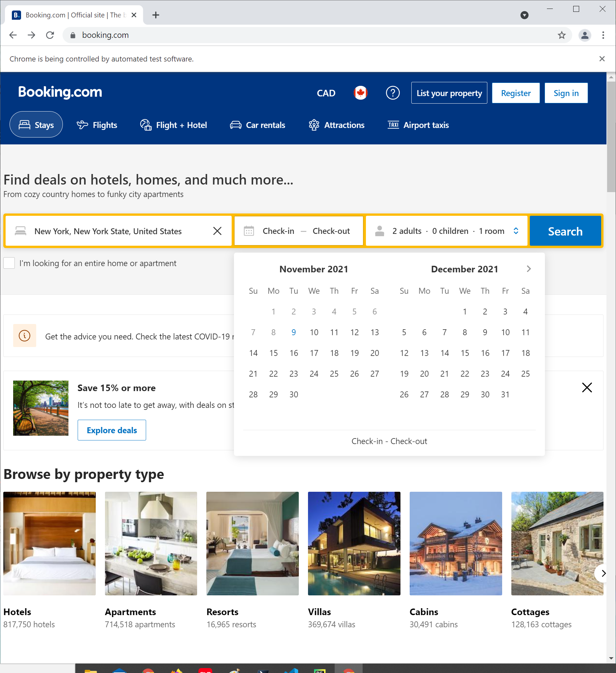
Task: Open Chrome profile avatar menu
Action: [x=585, y=35]
